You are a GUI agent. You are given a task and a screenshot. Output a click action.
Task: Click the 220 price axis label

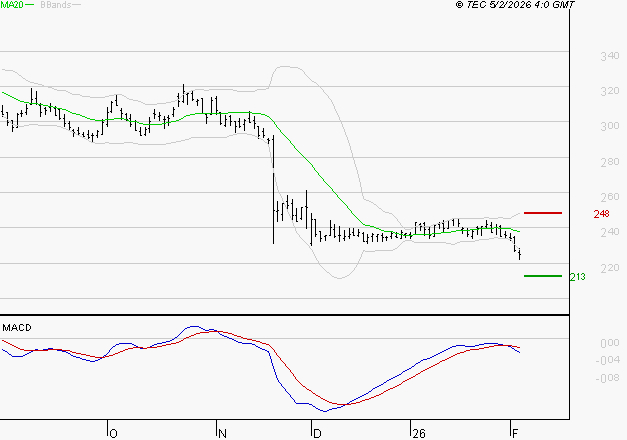(610, 268)
